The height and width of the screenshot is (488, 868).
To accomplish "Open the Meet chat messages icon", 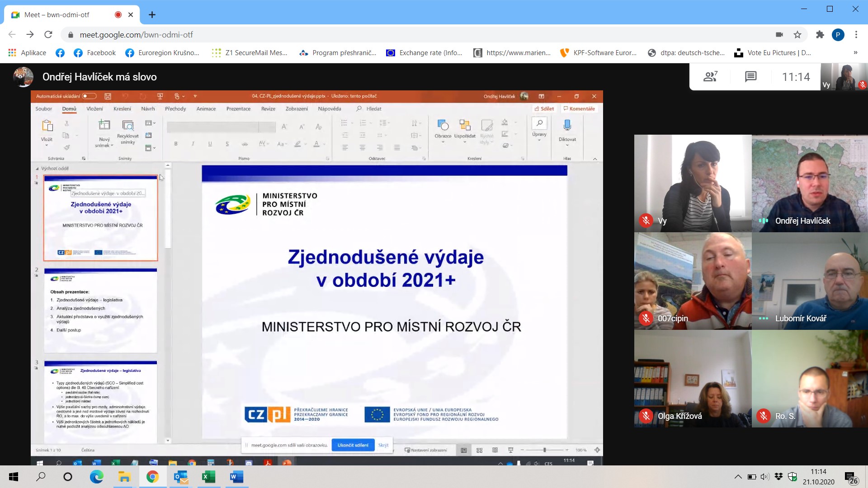I will click(750, 77).
